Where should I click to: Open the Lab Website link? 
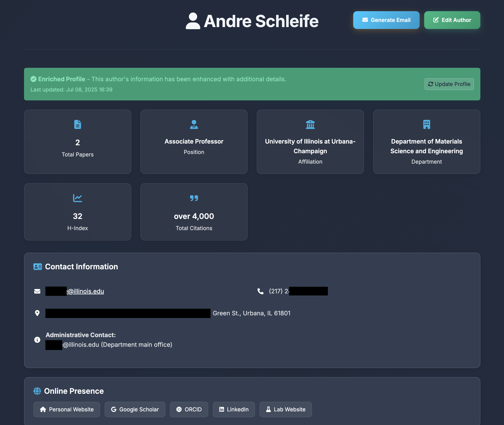(x=285, y=409)
